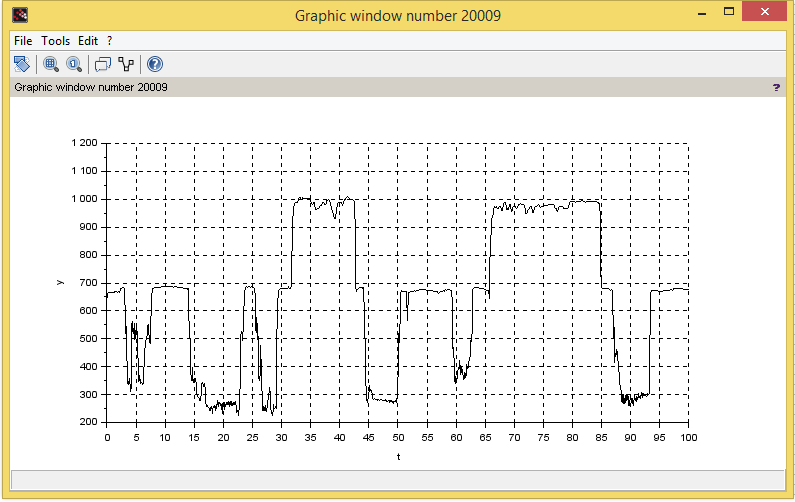The width and height of the screenshot is (795, 502).
Task: Activate the rotate plot tool
Action: pyautogui.click(x=21, y=65)
